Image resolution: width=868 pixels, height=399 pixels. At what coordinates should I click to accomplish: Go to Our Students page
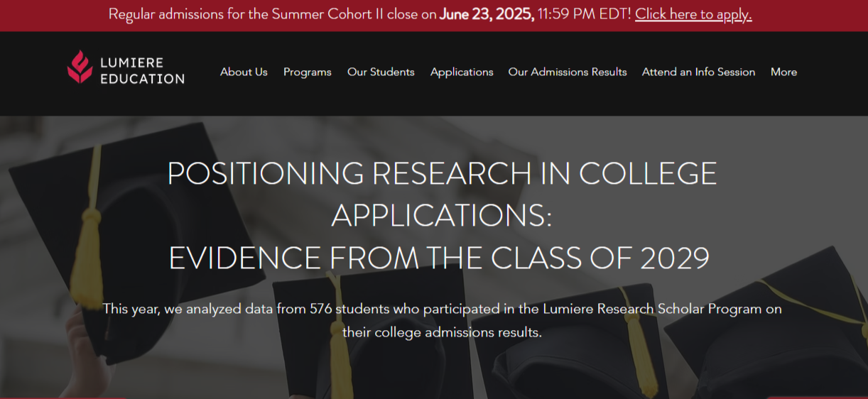click(x=381, y=72)
